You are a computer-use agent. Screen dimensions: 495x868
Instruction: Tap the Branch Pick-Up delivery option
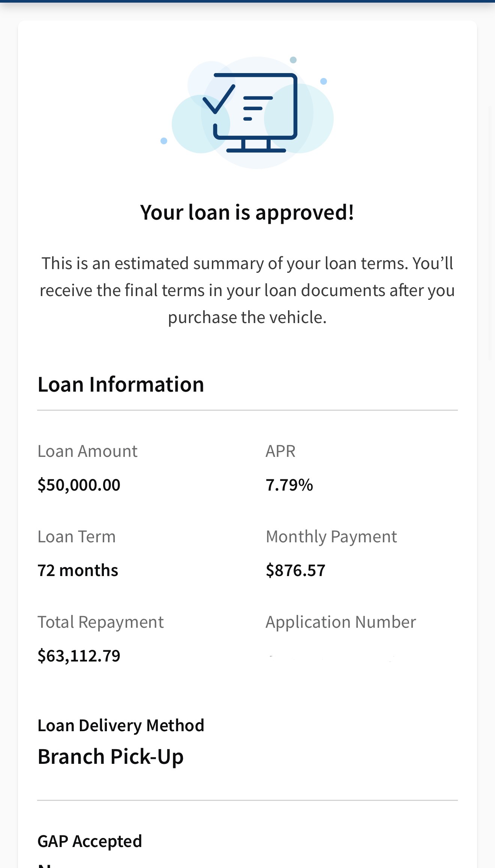(x=111, y=757)
